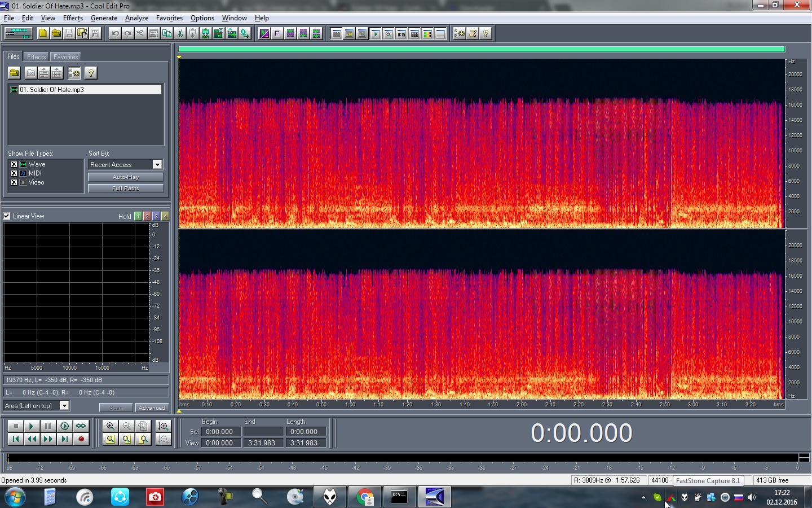Click the main toolbar question mark help icon

pos(486,33)
